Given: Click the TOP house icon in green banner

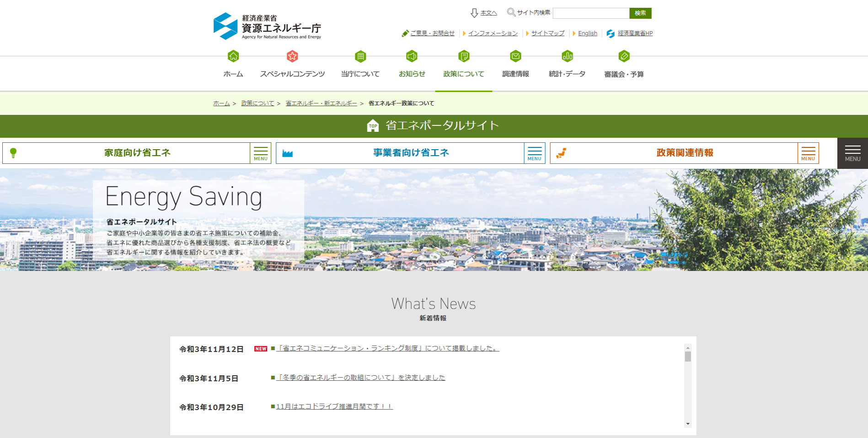Looking at the screenshot, I should [x=373, y=126].
